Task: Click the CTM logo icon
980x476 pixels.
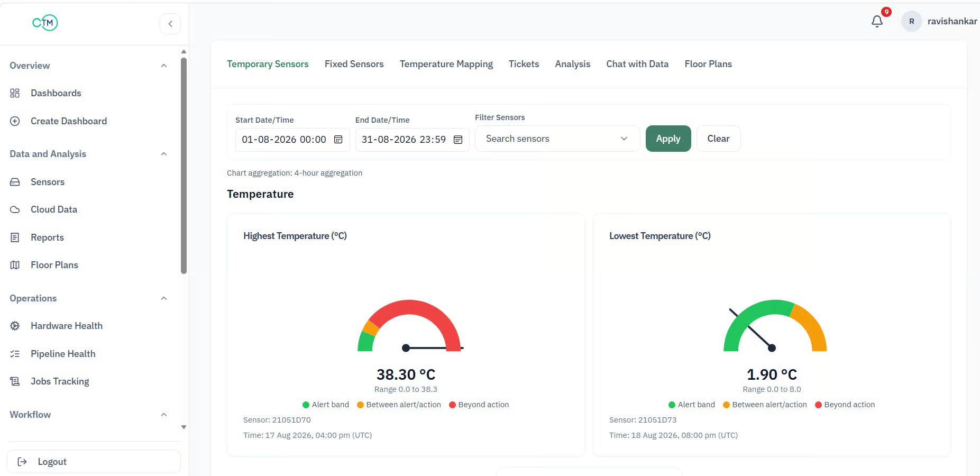Action: click(45, 22)
